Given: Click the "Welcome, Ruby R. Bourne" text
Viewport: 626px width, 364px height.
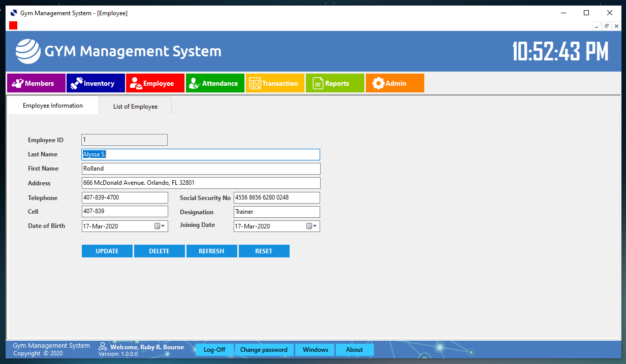Looking at the screenshot, I should (147, 347).
